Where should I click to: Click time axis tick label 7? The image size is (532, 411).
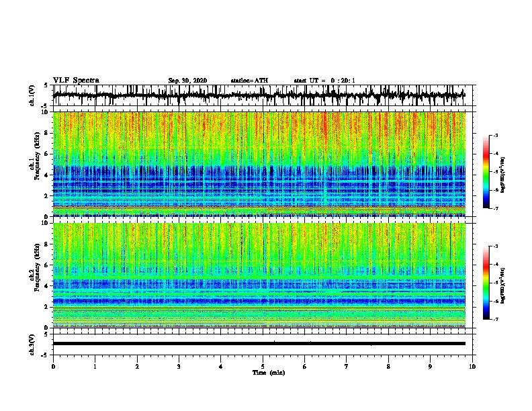tap(347, 367)
